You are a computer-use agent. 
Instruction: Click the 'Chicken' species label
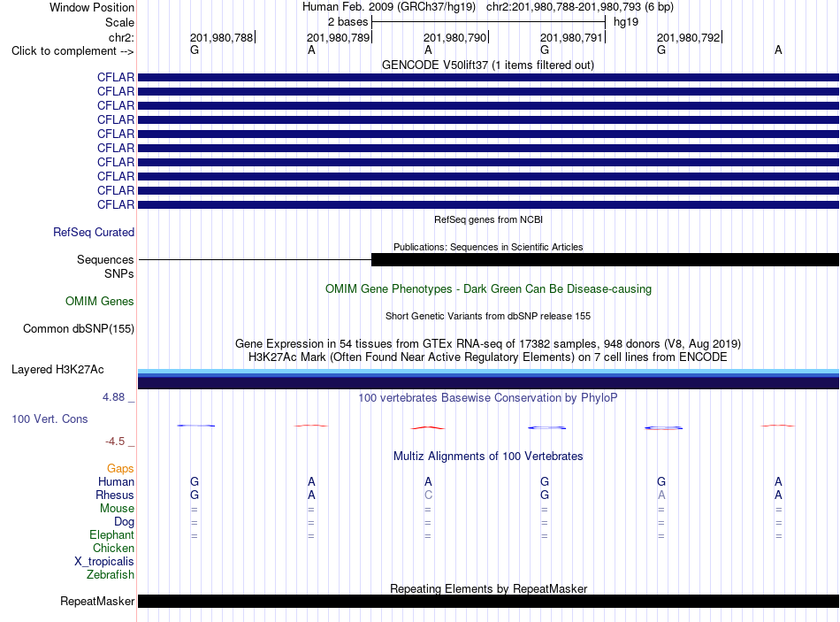tap(113, 548)
